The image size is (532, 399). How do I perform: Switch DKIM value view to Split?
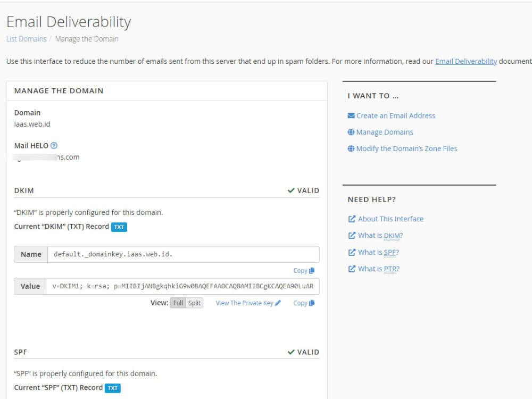pos(194,303)
